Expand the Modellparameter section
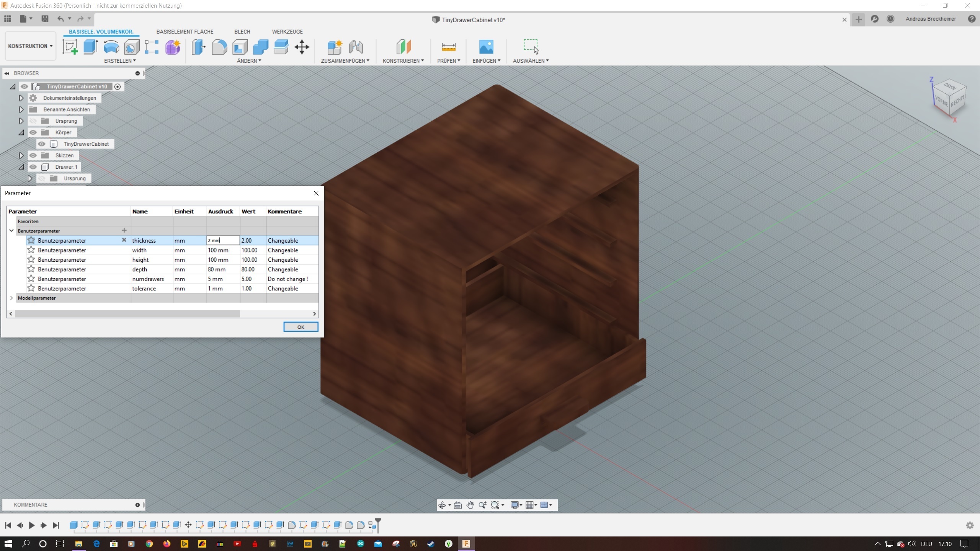This screenshot has height=551, width=980. pos(11,298)
